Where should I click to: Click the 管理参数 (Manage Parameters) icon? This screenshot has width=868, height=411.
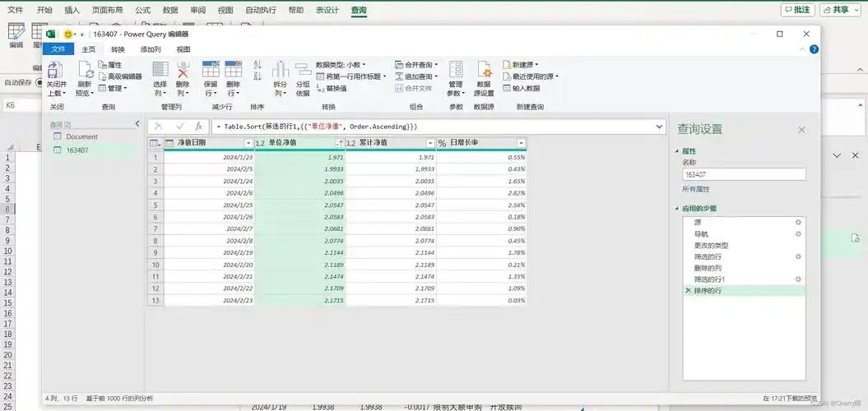[x=456, y=70]
